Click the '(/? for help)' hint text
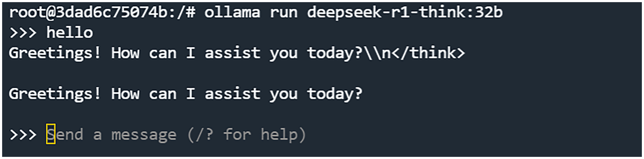Viewport: 644px width, 159px height. [x=246, y=135]
